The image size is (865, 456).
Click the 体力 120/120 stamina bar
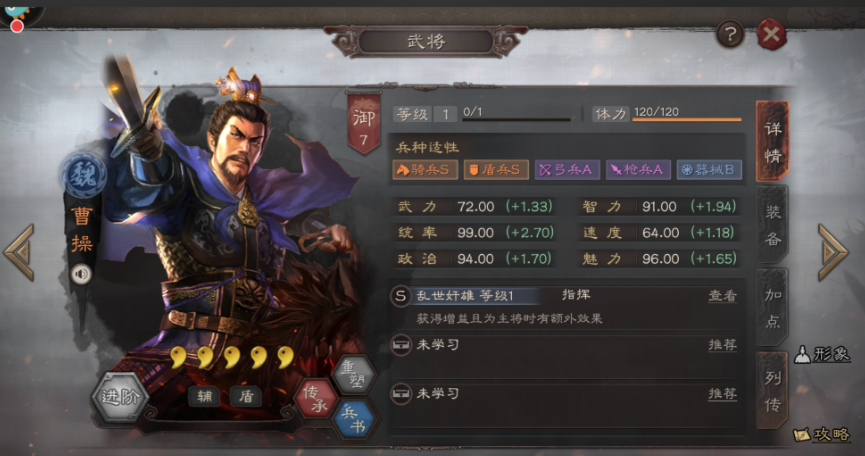[667, 114]
